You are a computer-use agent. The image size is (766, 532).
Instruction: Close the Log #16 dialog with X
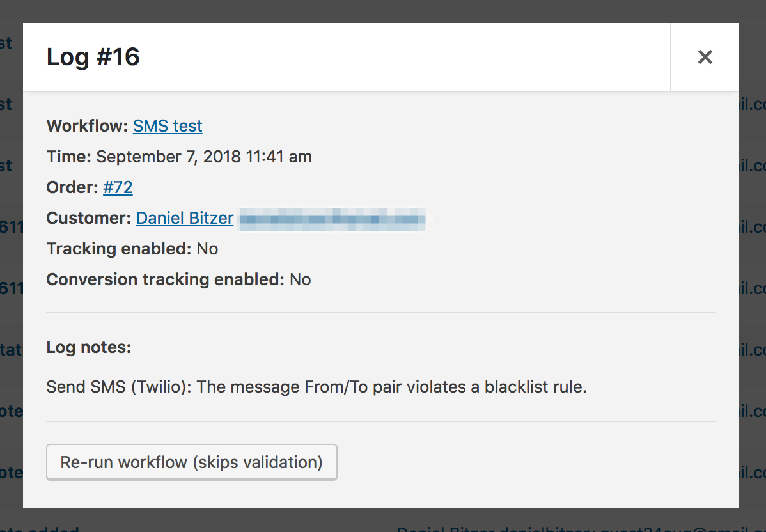tap(705, 57)
